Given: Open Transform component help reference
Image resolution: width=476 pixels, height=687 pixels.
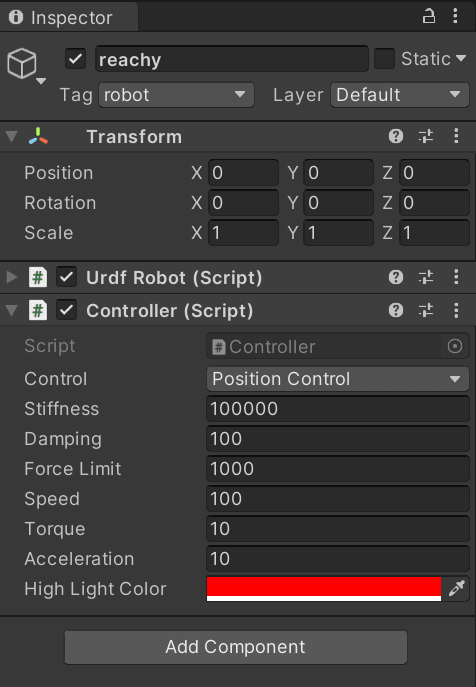Looking at the screenshot, I should click(x=396, y=136).
